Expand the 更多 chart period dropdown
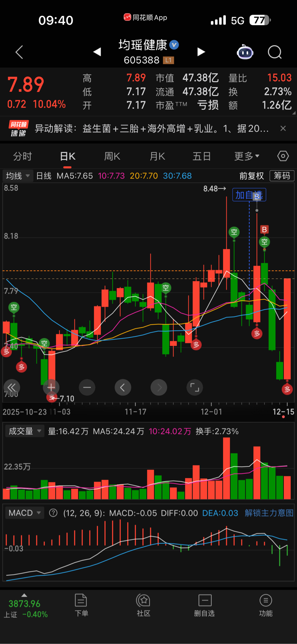Image resolution: width=297 pixels, height=644 pixels. (x=247, y=156)
